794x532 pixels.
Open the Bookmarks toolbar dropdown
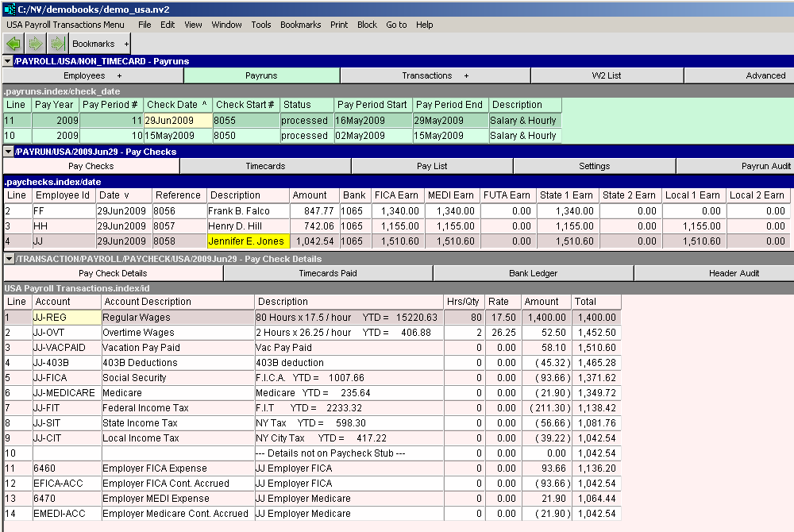pos(100,44)
